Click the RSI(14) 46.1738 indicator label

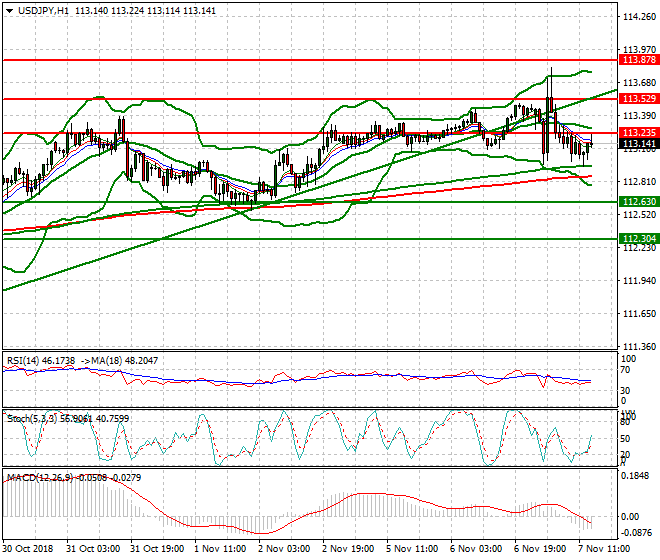[41, 361]
